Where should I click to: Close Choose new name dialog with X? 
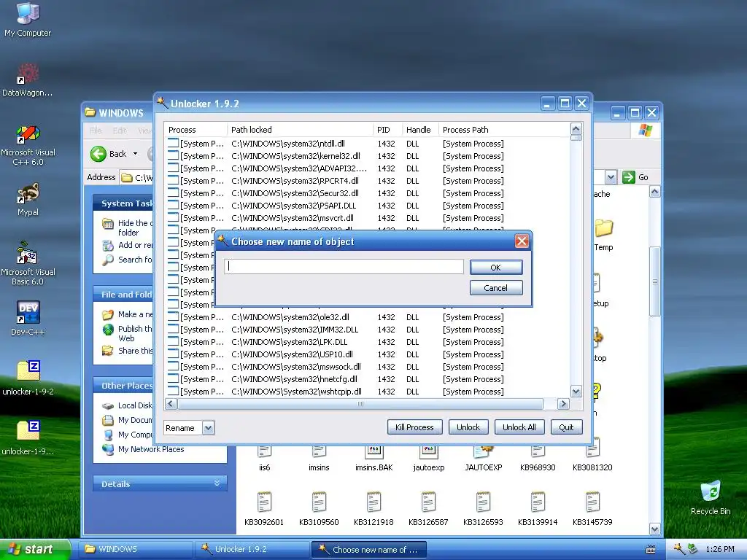click(x=522, y=241)
